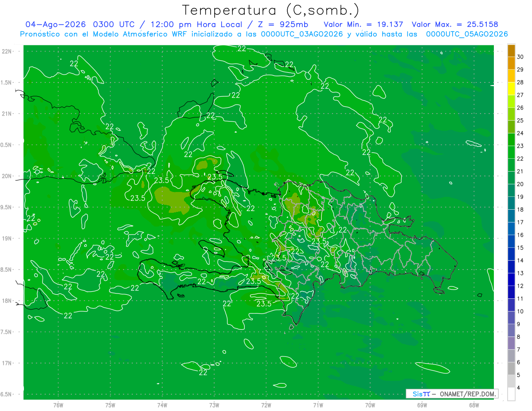Click latitude label '17N'
Viewport: 532px width, 411px height.
coord(8,363)
